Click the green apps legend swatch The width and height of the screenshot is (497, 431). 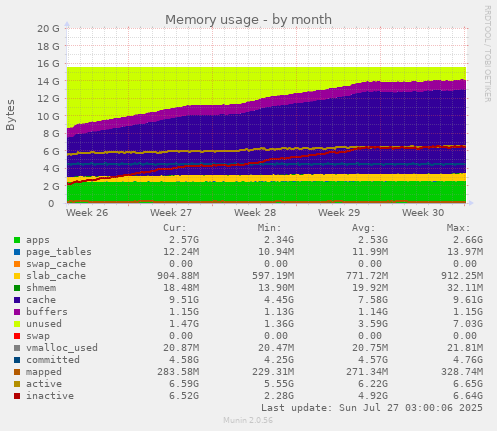(x=17, y=240)
